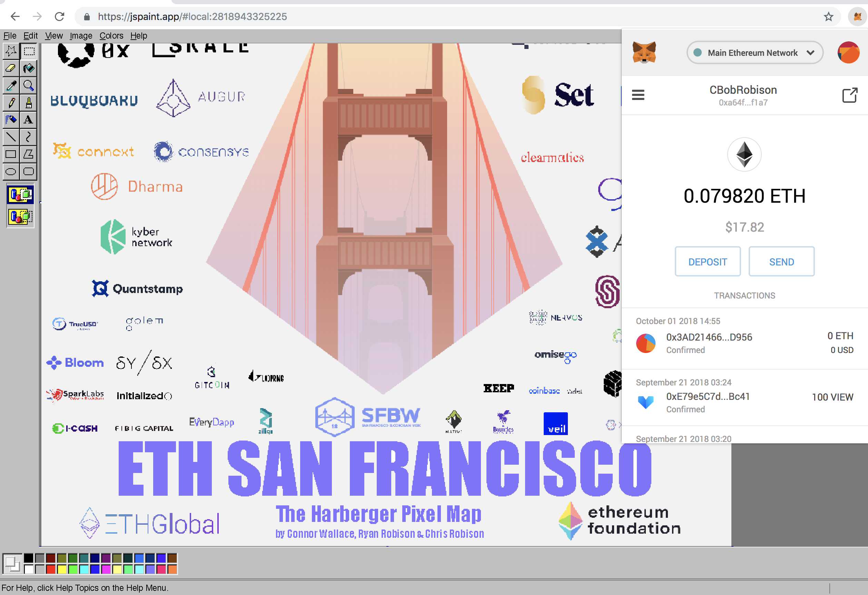
Task: Select the Free-Form Select star tool
Action: [11, 51]
